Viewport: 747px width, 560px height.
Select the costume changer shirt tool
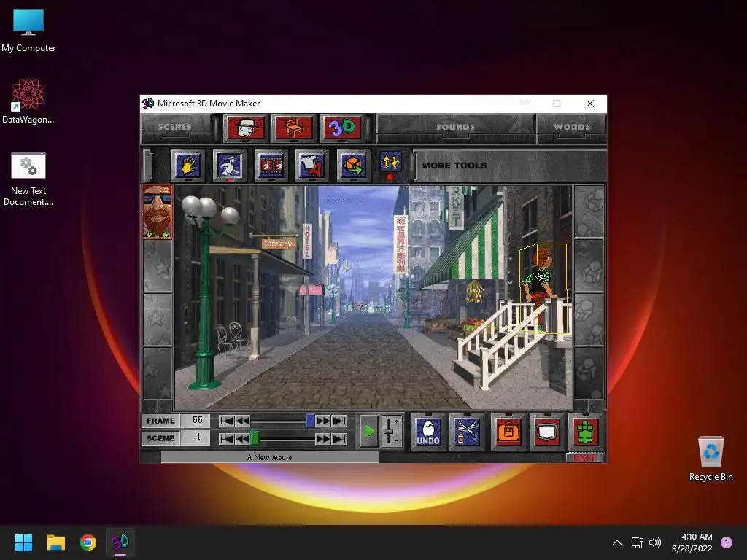312,166
